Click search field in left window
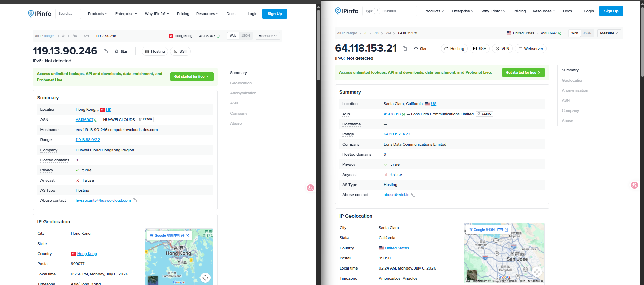This screenshot has height=285, width=644. click(68, 14)
